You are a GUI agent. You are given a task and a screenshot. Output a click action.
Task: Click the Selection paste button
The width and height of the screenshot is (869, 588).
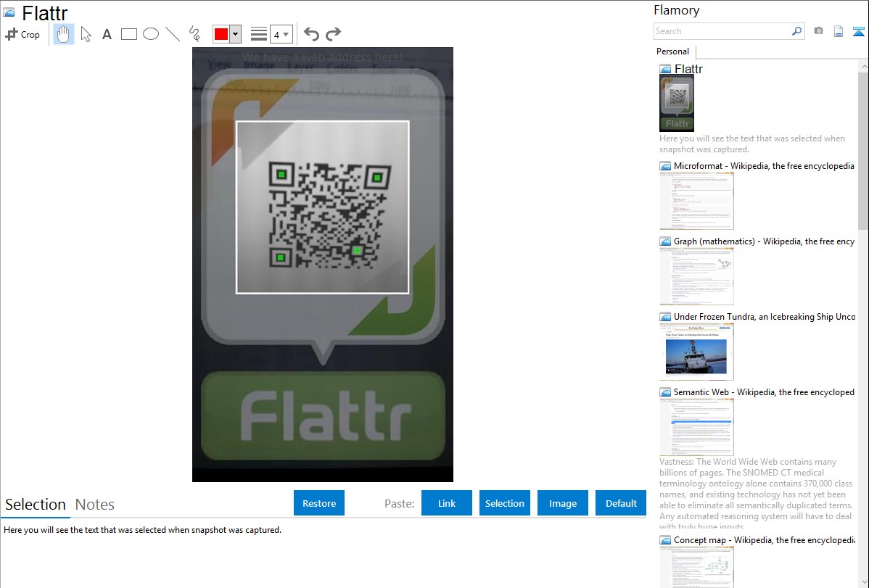505,503
